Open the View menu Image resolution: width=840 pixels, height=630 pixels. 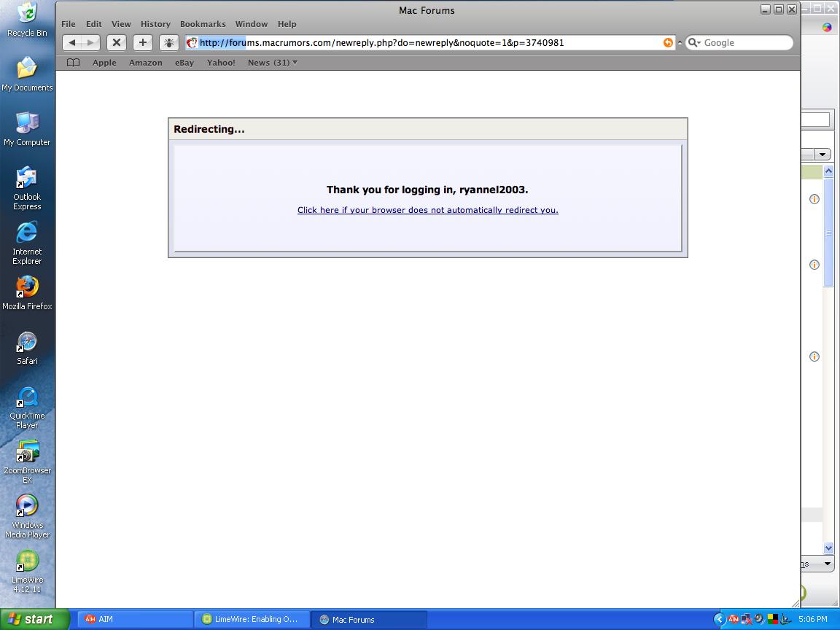[x=121, y=24]
